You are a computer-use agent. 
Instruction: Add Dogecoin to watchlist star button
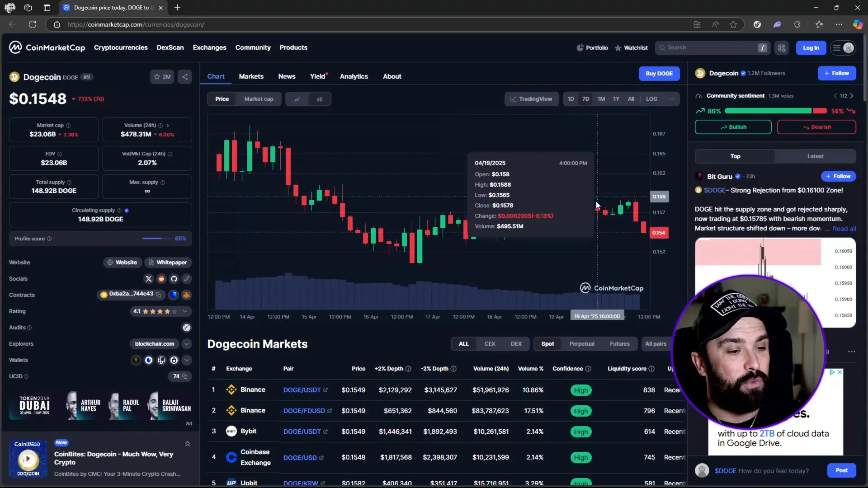pyautogui.click(x=162, y=77)
